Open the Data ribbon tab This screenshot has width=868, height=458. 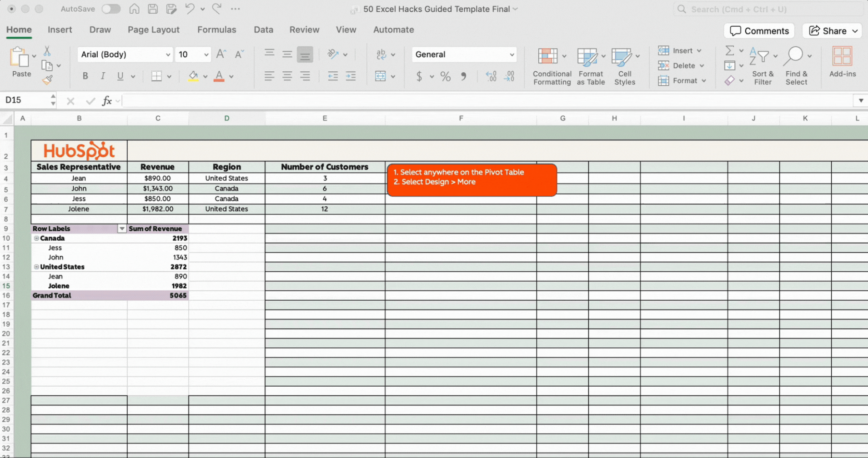[x=263, y=30]
